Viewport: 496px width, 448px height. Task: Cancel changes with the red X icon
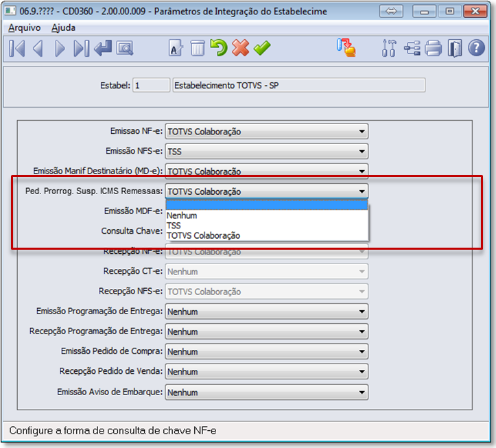(x=240, y=48)
